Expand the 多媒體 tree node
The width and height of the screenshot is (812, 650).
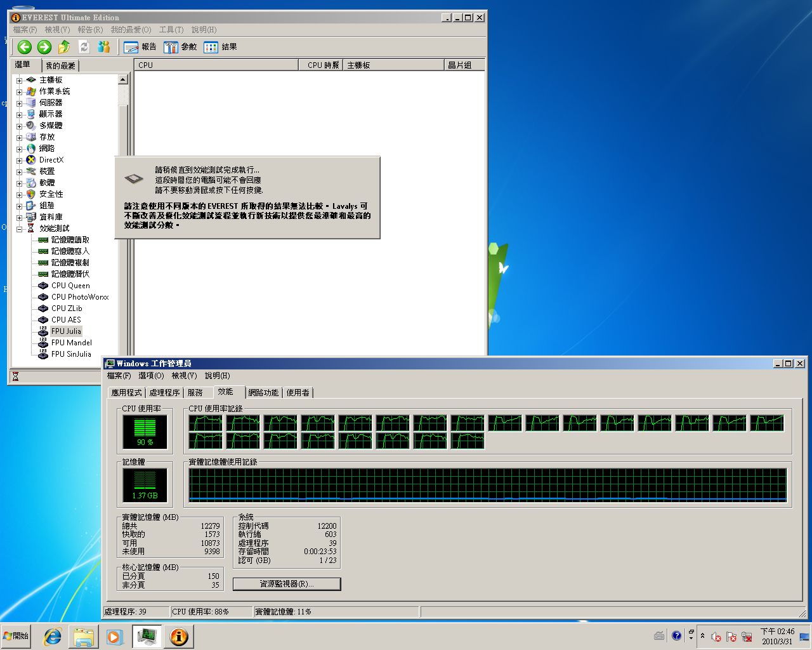point(19,126)
